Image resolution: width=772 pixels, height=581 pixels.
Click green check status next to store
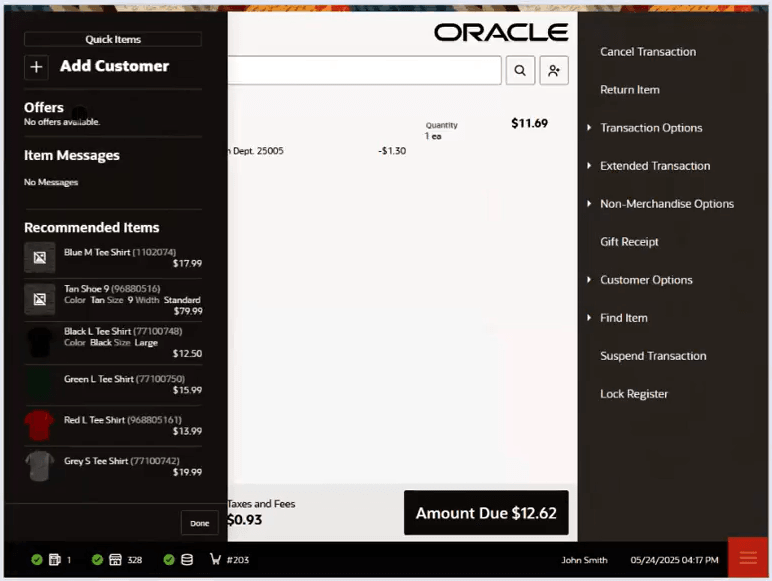[x=97, y=559]
